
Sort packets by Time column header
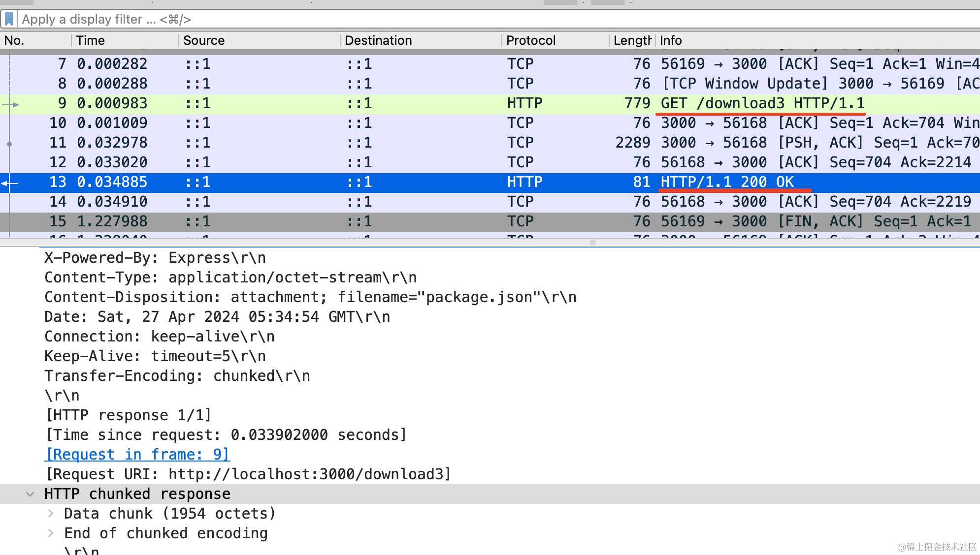(x=91, y=40)
